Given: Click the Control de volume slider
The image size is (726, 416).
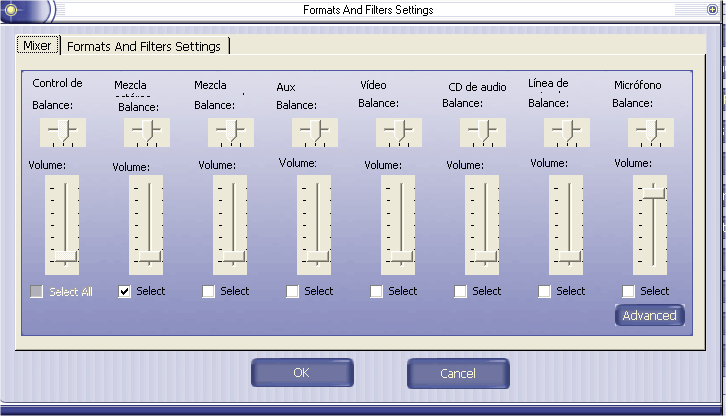Looking at the screenshot, I should coord(62,225).
